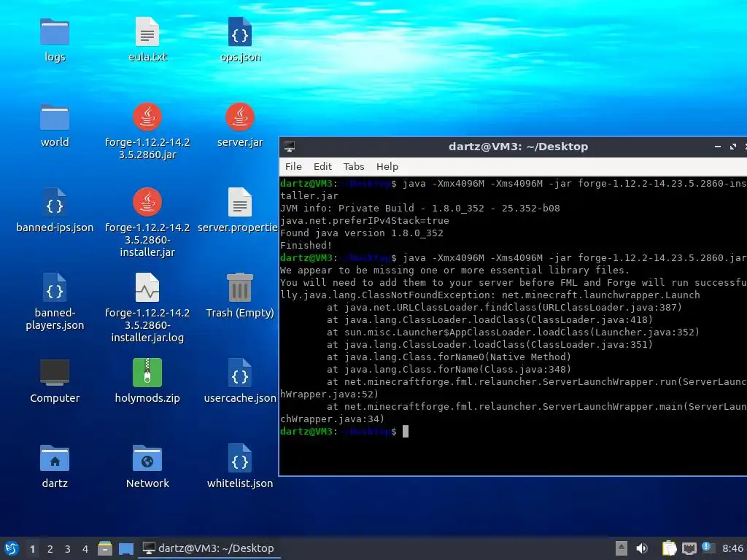Click the Computer desktop icon
The width and height of the screenshot is (747, 560).
pos(54,373)
